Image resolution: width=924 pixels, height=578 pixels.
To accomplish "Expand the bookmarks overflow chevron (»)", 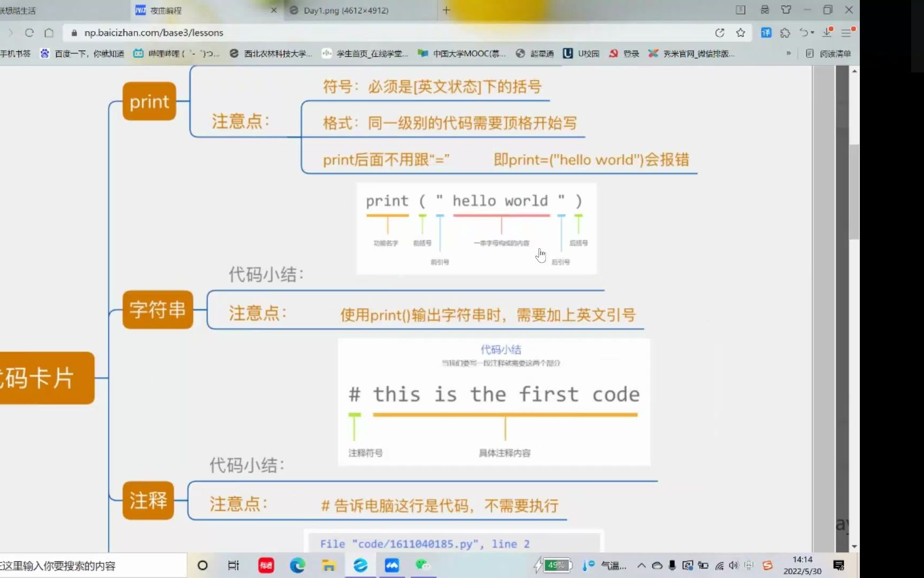I will [x=788, y=53].
